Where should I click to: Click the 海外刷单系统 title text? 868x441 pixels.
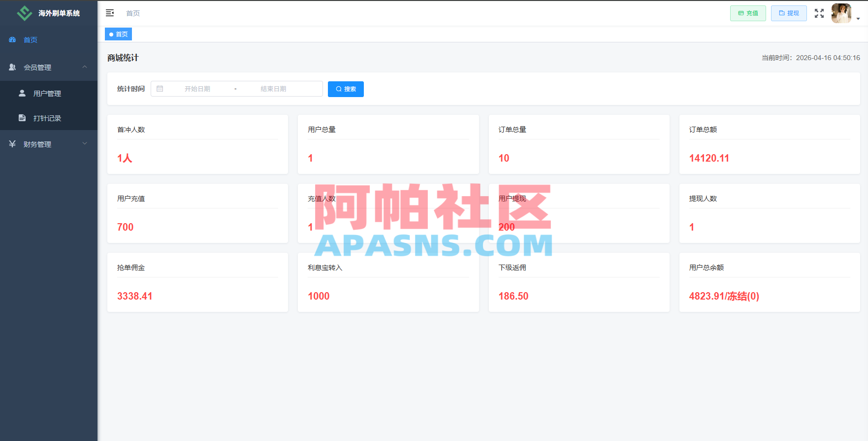click(x=59, y=13)
